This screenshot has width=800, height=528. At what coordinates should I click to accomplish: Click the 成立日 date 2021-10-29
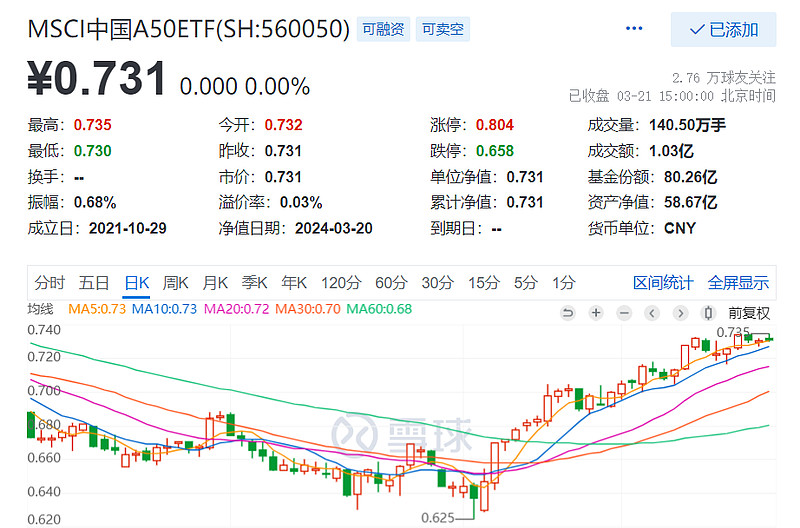pyautogui.click(x=128, y=229)
